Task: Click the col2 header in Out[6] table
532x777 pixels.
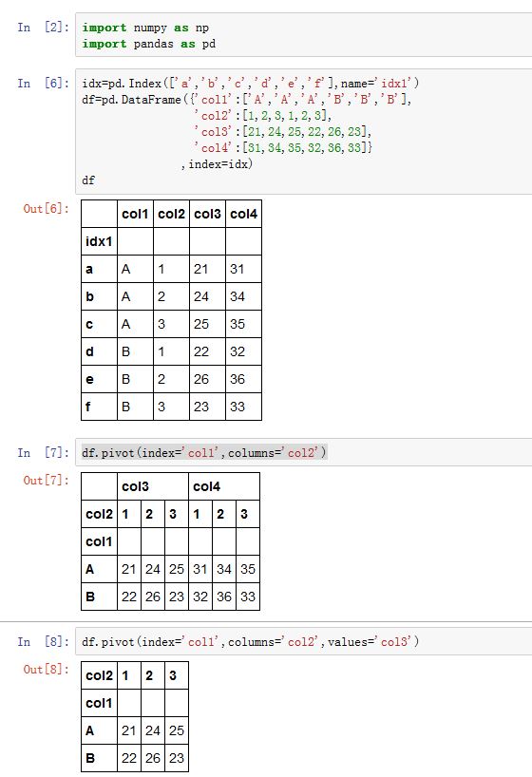Action: point(172,214)
